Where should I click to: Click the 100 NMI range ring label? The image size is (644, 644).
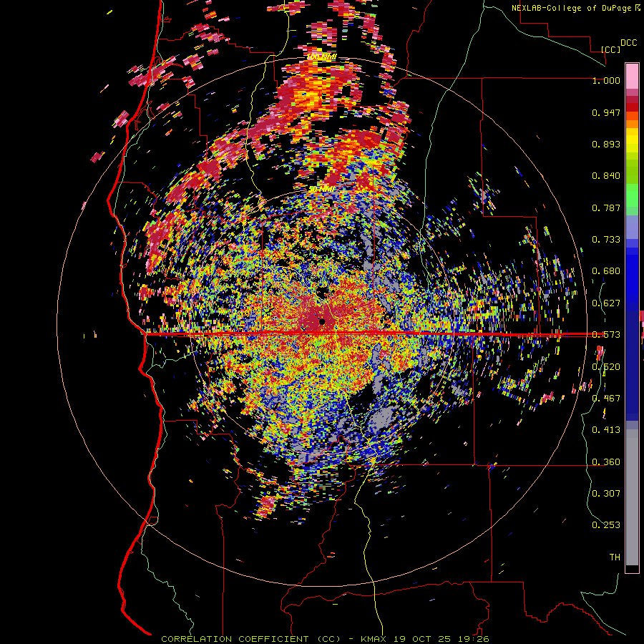[x=321, y=57]
